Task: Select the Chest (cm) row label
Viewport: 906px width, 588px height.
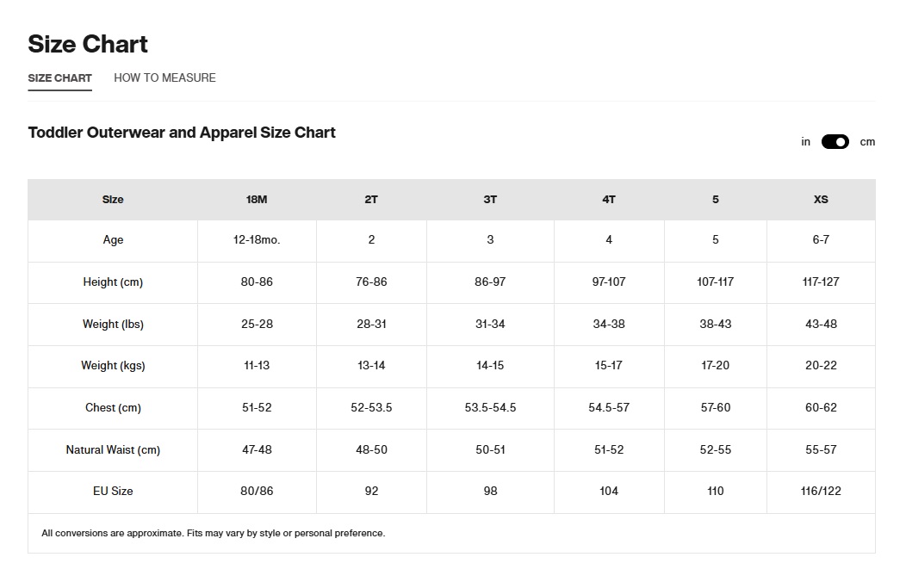Action: (x=113, y=408)
